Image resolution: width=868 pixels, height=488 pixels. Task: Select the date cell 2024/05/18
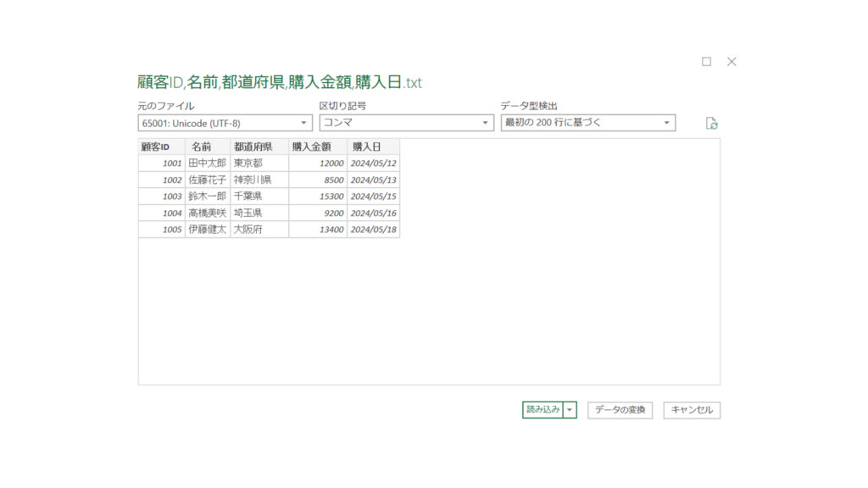[x=373, y=230]
